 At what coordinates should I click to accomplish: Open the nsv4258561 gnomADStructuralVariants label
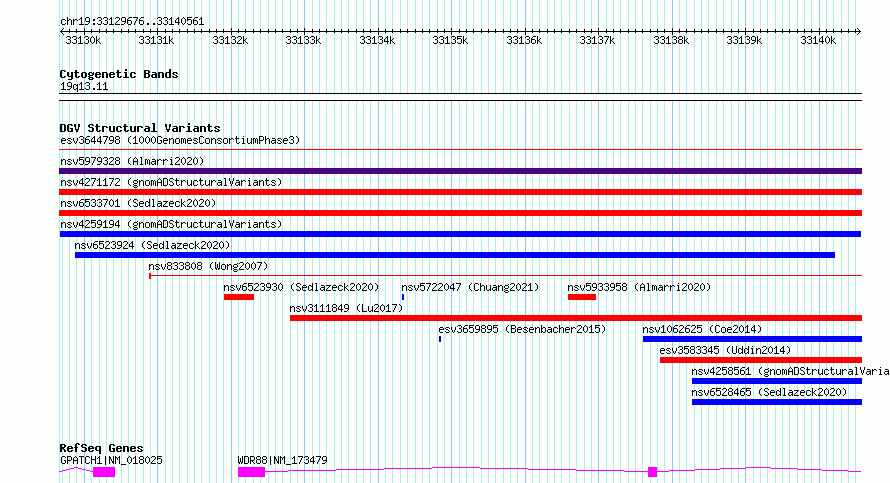coord(790,371)
